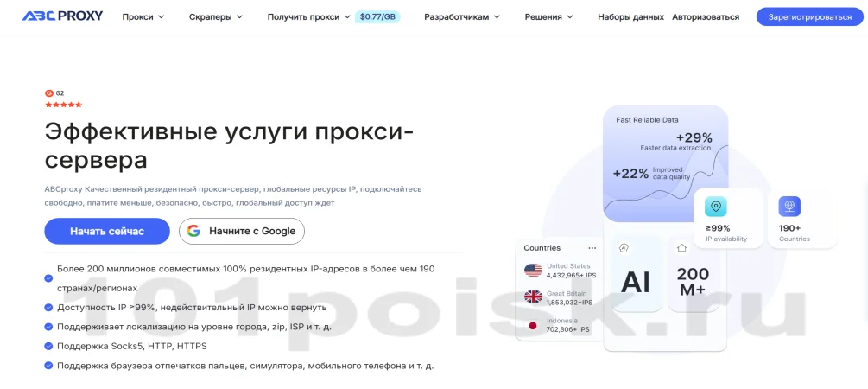Click the Поддержка Socks5, HTTP, HTTPS line
Screen dimensions: 868x389
(x=132, y=347)
